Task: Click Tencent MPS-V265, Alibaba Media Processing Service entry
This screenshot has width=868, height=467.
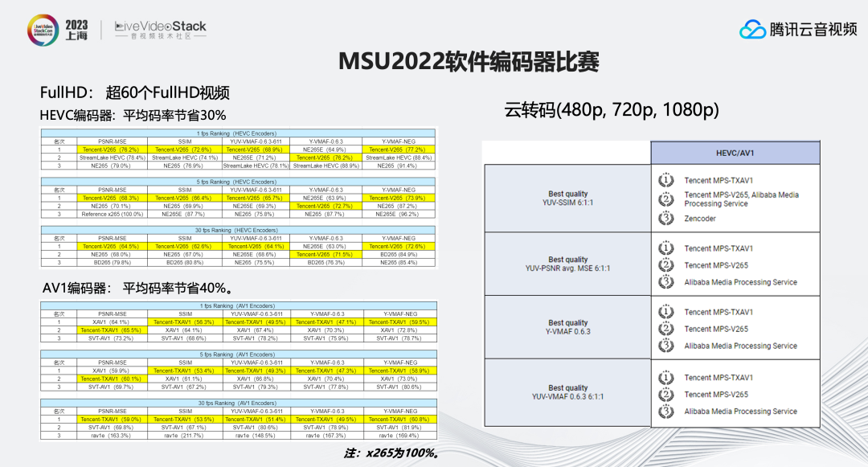Action: click(741, 199)
